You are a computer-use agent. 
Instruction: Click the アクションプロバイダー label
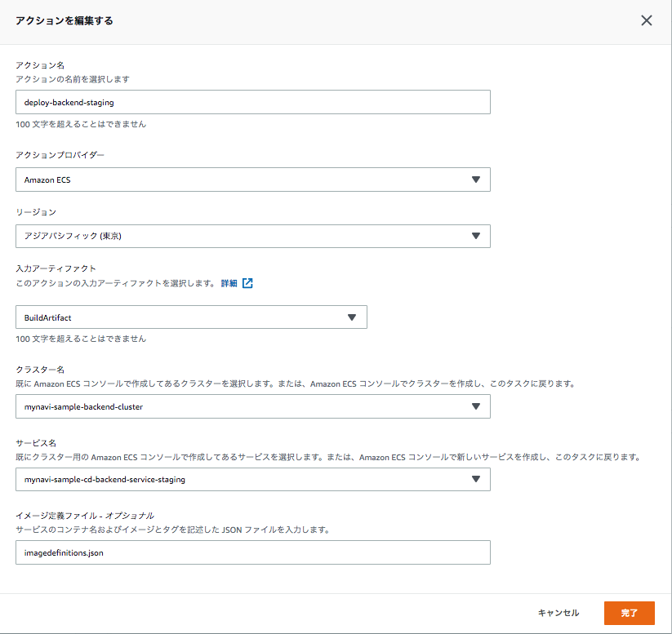pyautogui.click(x=60, y=155)
